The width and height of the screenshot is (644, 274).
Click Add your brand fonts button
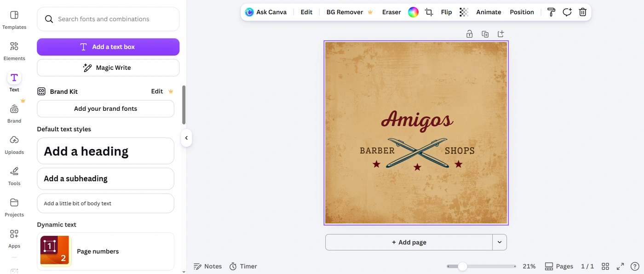(105, 109)
